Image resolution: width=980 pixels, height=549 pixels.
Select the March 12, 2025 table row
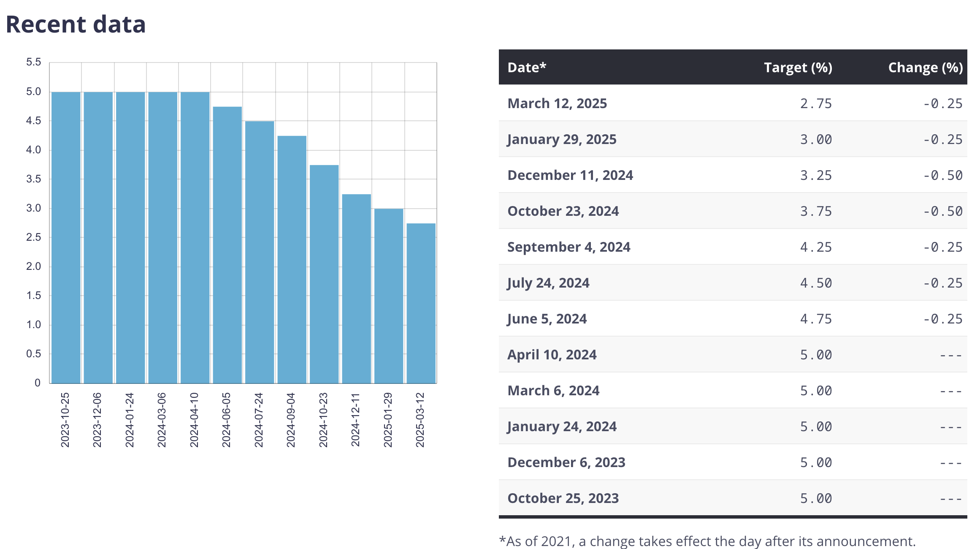pos(733,103)
